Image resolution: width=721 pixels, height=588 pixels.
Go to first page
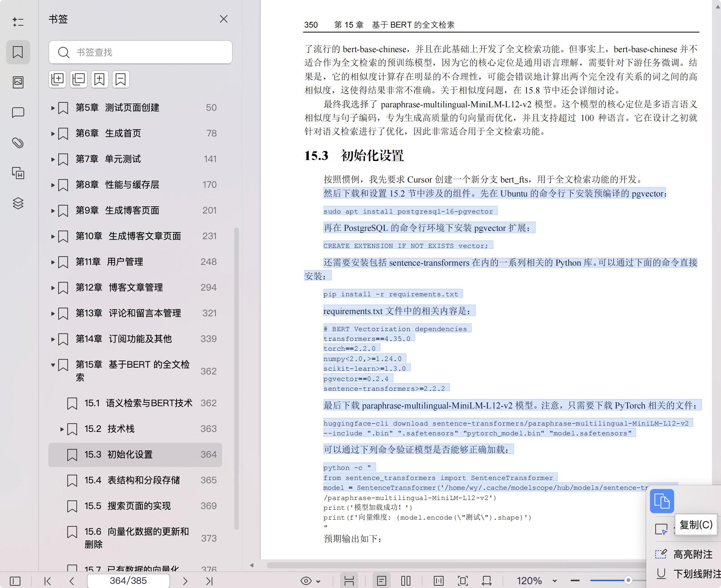48,581
